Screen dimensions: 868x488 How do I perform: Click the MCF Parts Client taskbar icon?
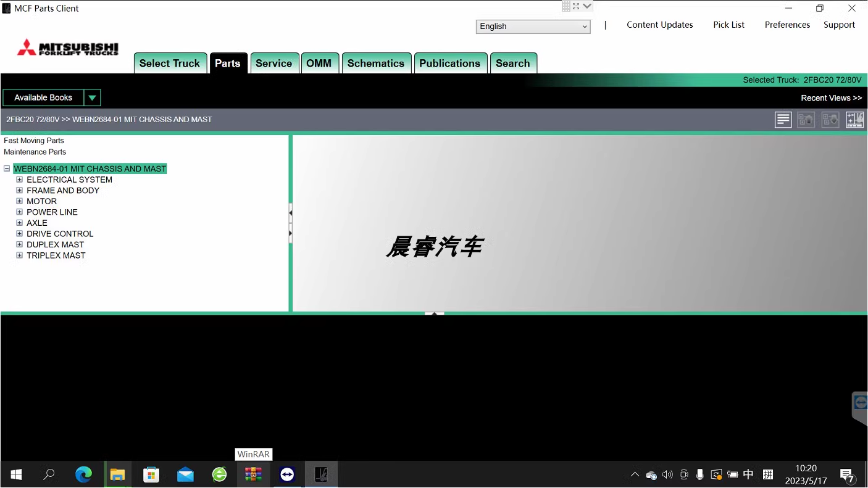click(x=321, y=474)
